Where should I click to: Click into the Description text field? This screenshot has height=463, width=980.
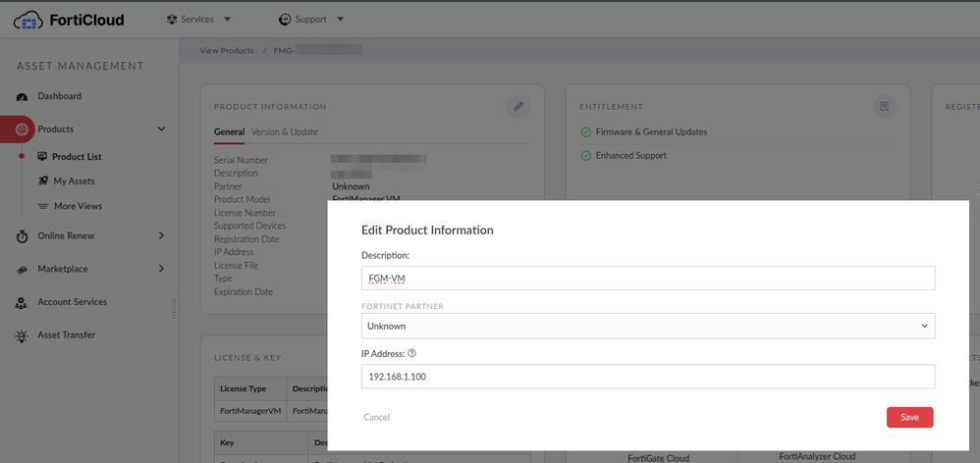(x=648, y=278)
